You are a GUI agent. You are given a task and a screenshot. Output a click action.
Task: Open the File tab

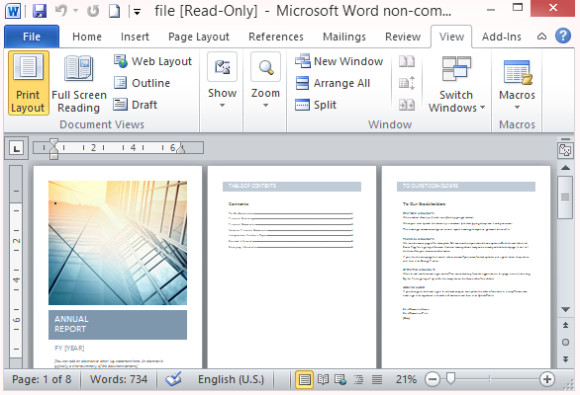31,37
